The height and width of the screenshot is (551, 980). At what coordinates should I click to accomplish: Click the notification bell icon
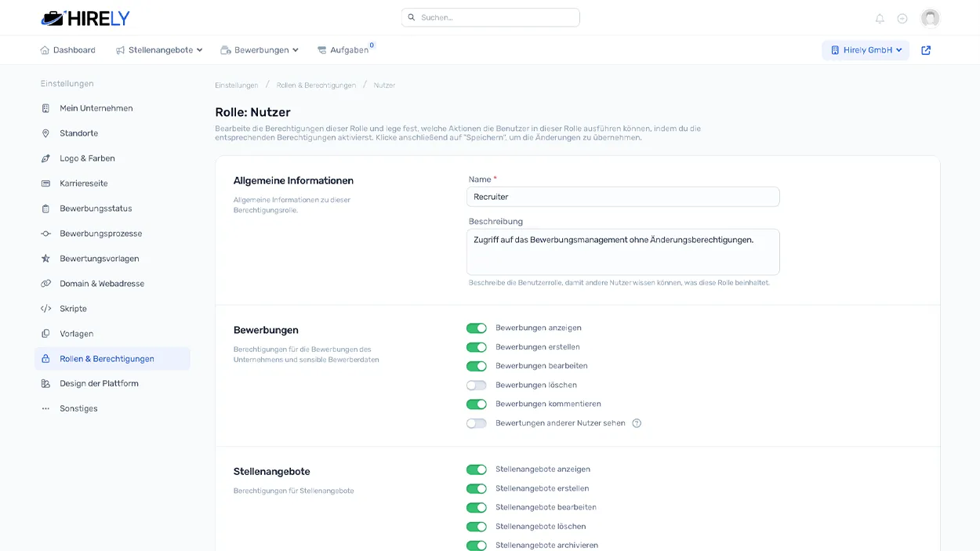pos(880,17)
